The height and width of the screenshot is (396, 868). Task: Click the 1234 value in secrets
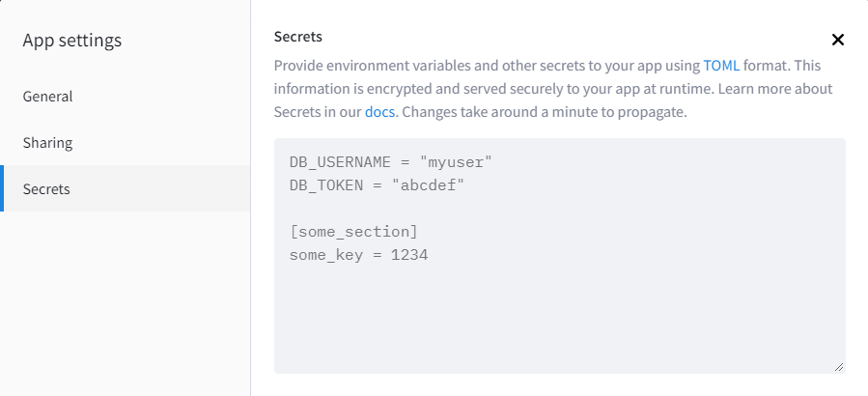click(409, 255)
